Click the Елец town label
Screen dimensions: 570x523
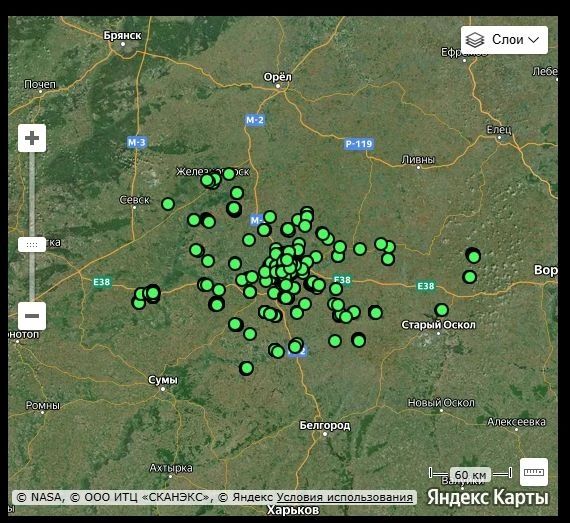click(x=499, y=129)
